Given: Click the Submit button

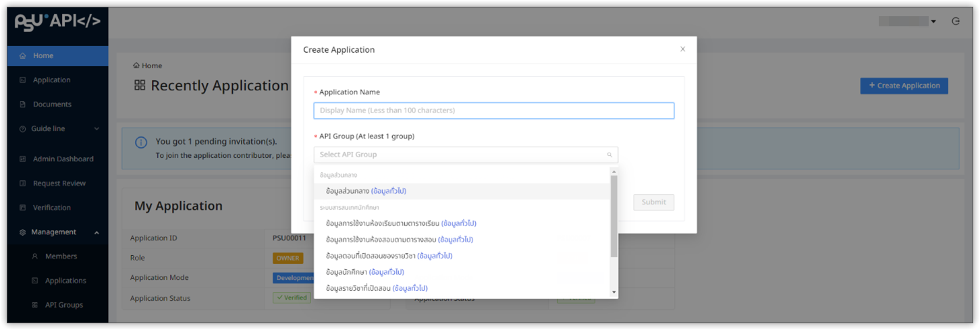Looking at the screenshot, I should click(x=653, y=202).
